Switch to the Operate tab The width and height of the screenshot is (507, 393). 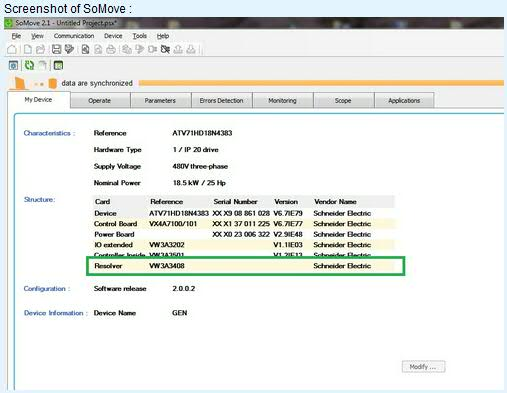tap(100, 101)
